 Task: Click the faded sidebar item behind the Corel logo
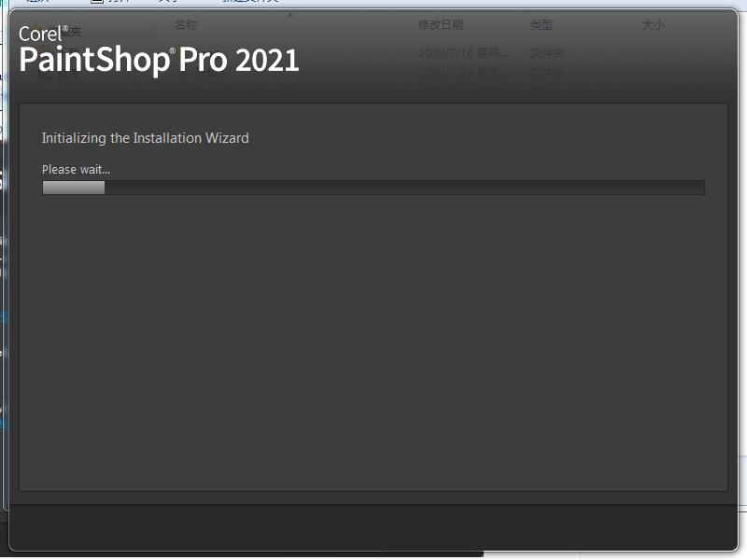[x=72, y=33]
